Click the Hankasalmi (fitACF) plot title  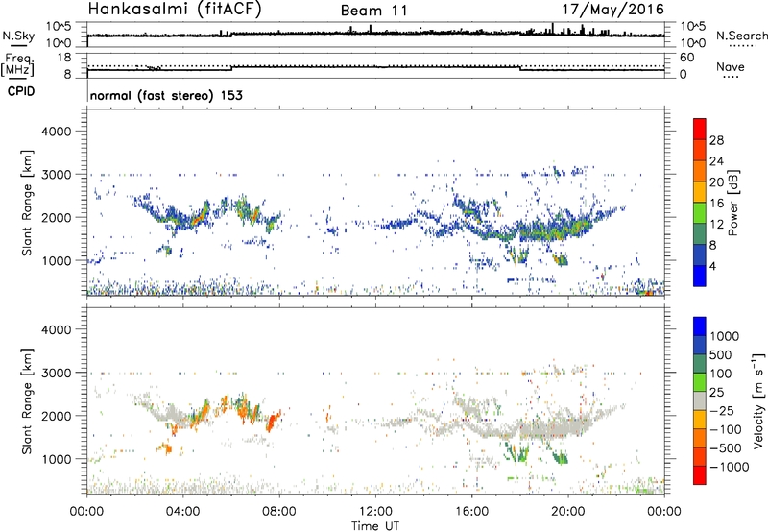[x=175, y=10]
